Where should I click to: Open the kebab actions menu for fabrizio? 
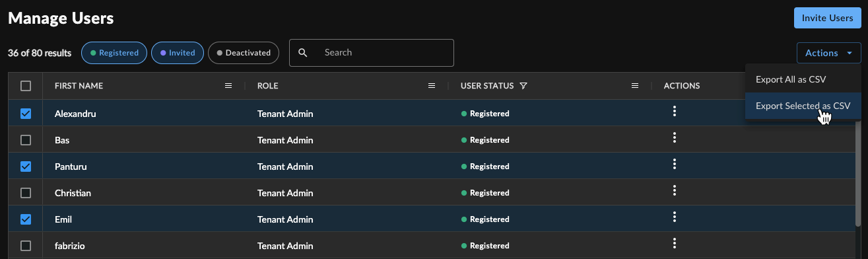pyautogui.click(x=674, y=243)
